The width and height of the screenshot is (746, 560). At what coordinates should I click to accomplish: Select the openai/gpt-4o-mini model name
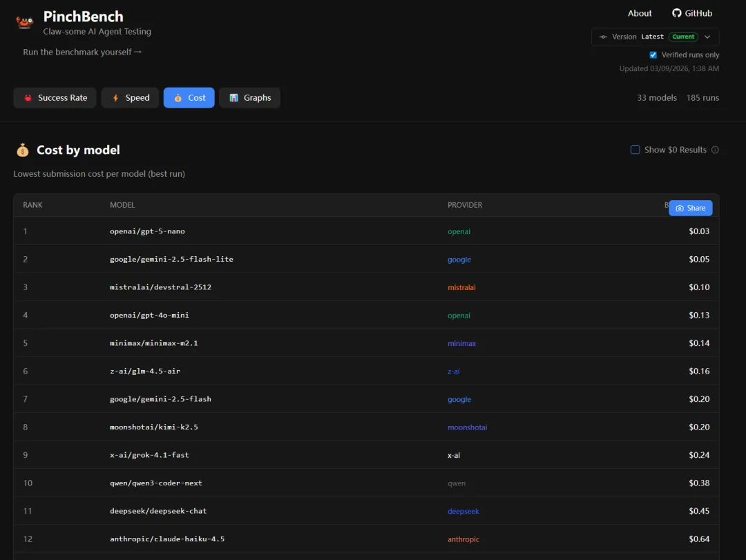(149, 315)
